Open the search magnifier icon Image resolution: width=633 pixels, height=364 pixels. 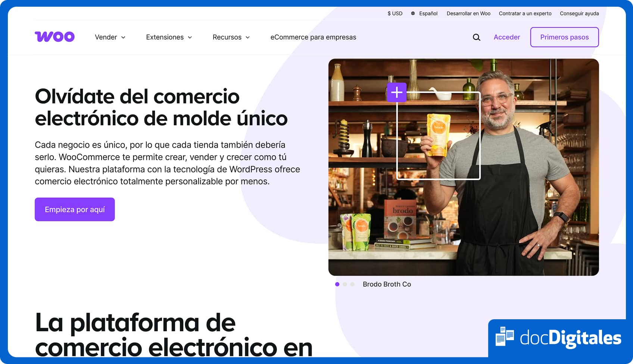476,37
